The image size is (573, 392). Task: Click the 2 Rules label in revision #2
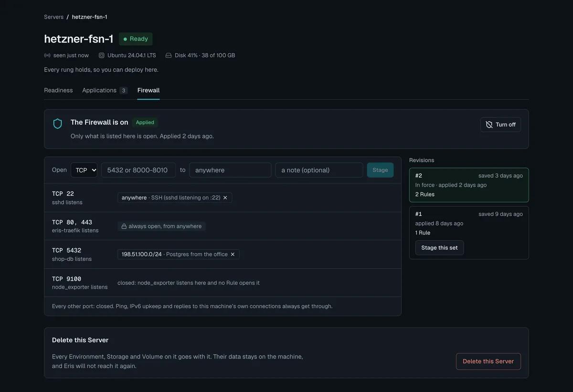click(425, 194)
